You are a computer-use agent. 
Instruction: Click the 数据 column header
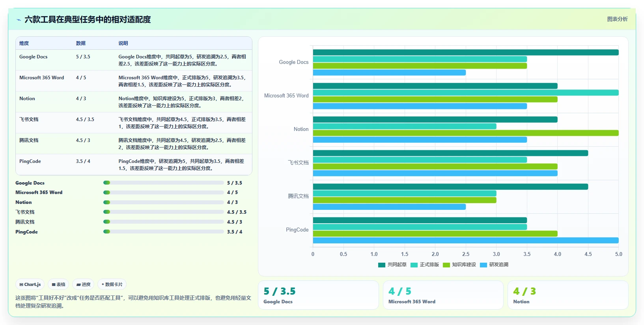[81, 43]
